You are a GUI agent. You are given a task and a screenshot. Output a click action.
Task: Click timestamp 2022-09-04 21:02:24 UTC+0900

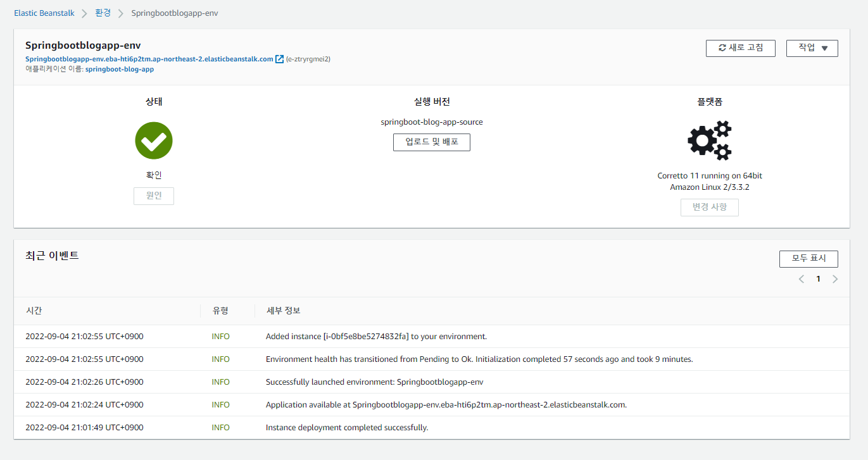tap(84, 405)
